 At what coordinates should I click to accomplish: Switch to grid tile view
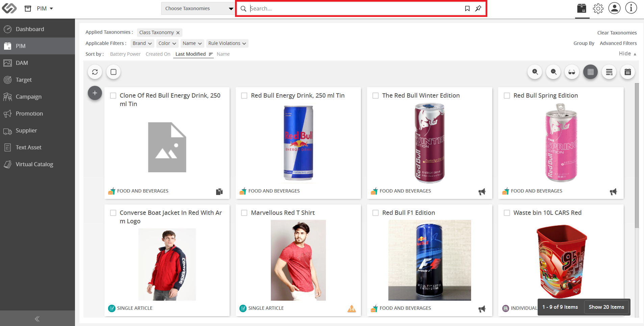[x=590, y=72]
